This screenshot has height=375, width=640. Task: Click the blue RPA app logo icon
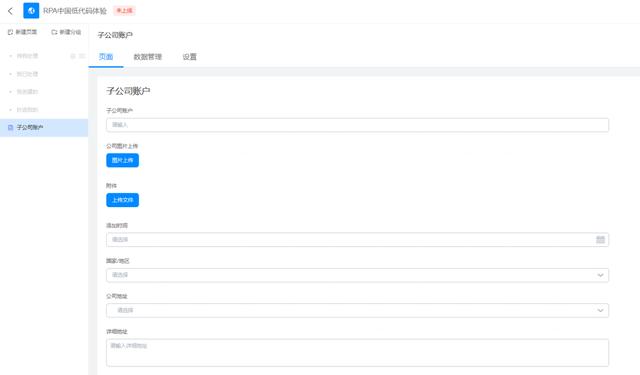[x=31, y=11]
